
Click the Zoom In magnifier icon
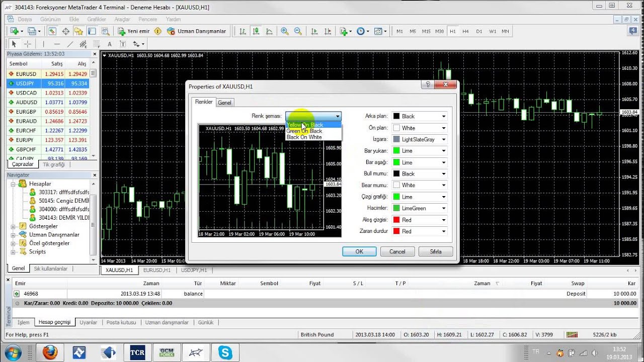point(285,31)
